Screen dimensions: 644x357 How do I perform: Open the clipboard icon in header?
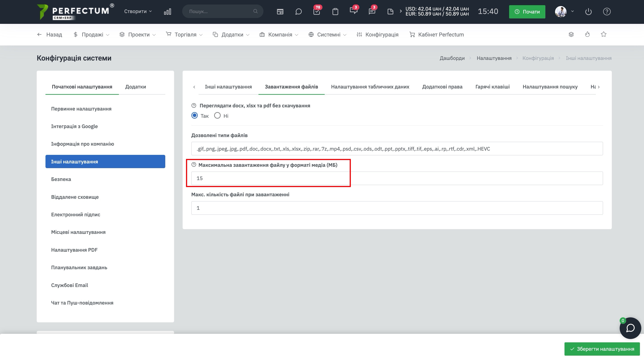pos(335,11)
